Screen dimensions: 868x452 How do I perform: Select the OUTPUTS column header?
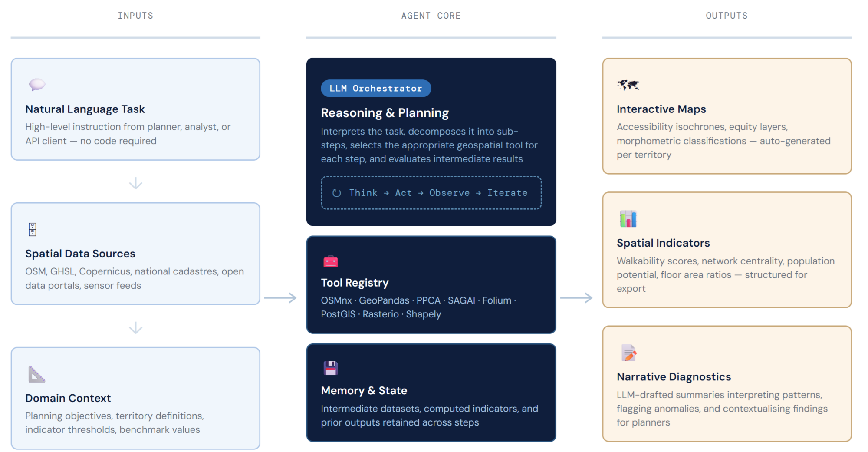727,16
